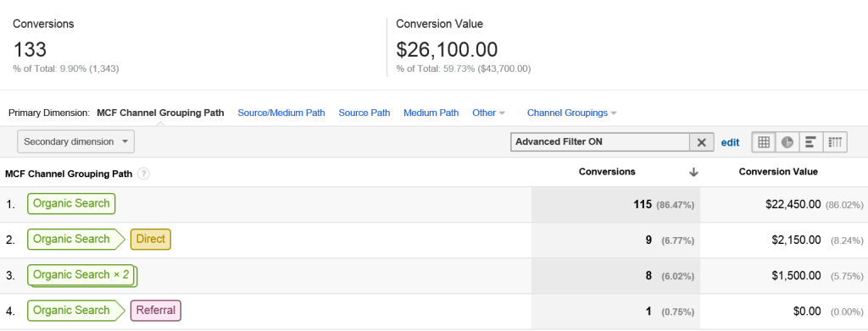The width and height of the screenshot is (868, 331).
Task: Click the Referral channel tag
Action: coord(156,311)
